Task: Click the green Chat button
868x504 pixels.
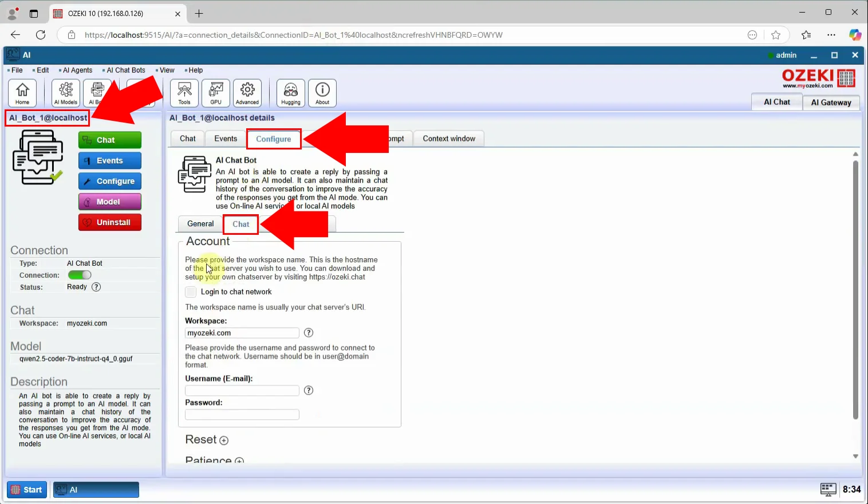Action: 110,140
